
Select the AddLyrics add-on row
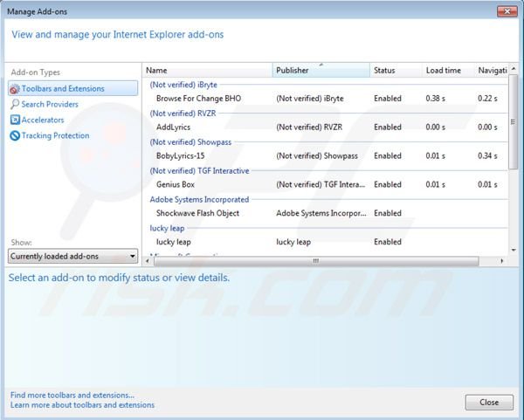326,127
